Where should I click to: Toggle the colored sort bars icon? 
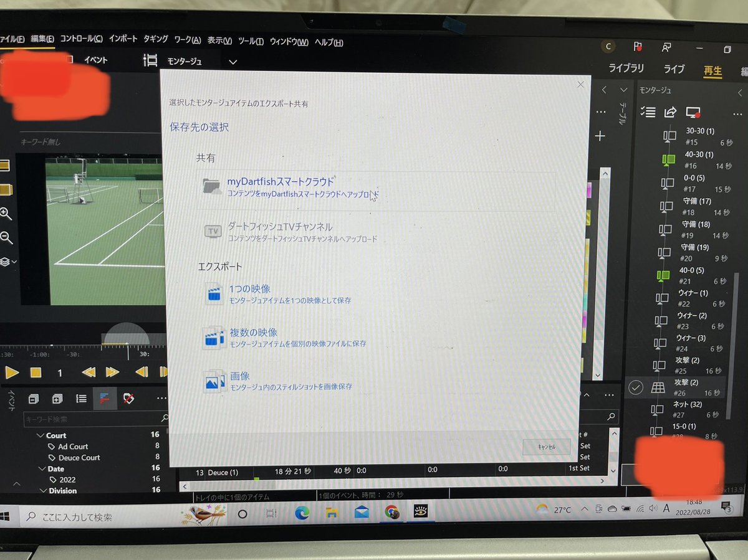click(x=105, y=399)
